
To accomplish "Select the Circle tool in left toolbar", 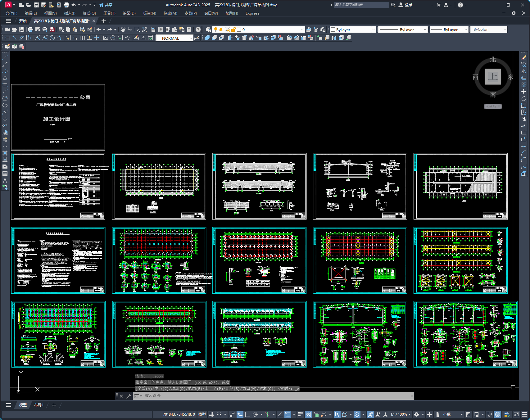I will click(5, 98).
